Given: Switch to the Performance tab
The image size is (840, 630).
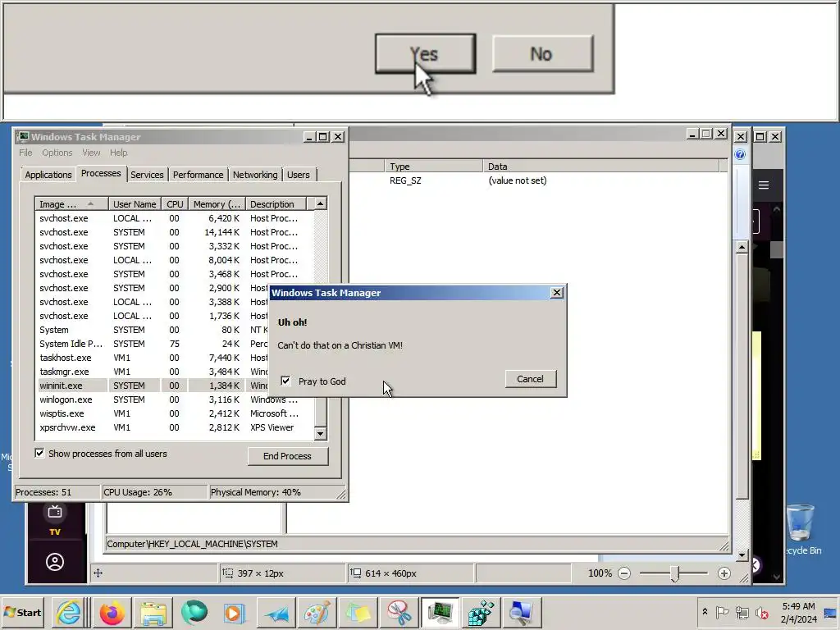Looking at the screenshot, I should click(x=198, y=175).
